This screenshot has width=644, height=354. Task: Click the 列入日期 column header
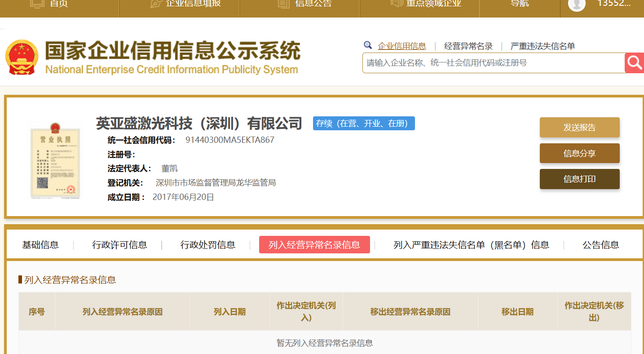229,312
